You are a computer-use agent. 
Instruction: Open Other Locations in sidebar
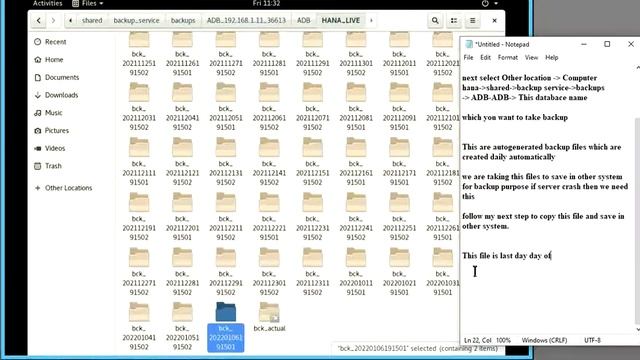click(68, 188)
